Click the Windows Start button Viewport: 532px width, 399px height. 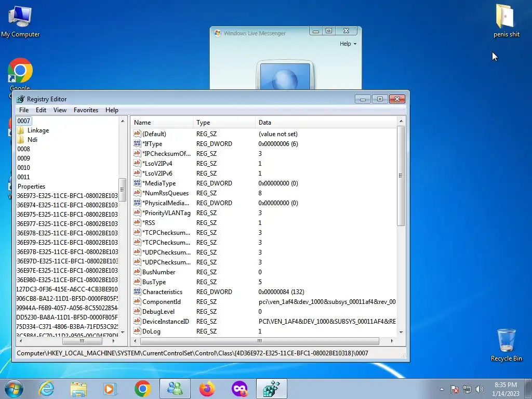(14, 389)
